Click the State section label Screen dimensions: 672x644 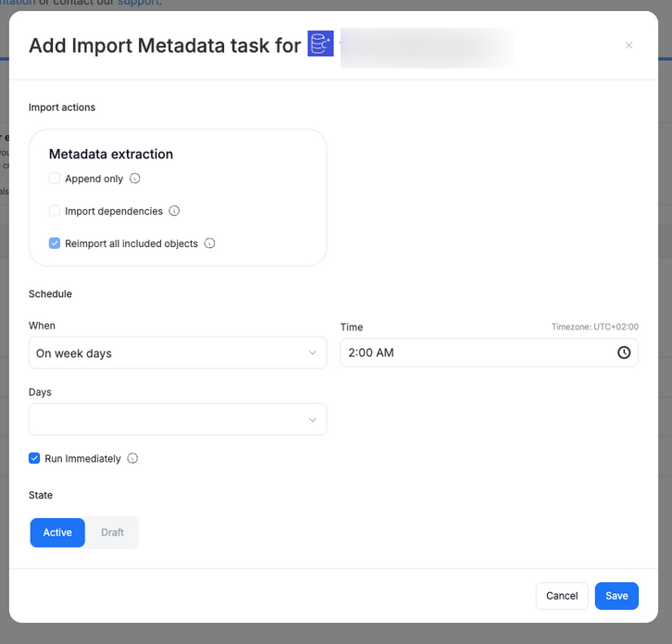tap(41, 495)
